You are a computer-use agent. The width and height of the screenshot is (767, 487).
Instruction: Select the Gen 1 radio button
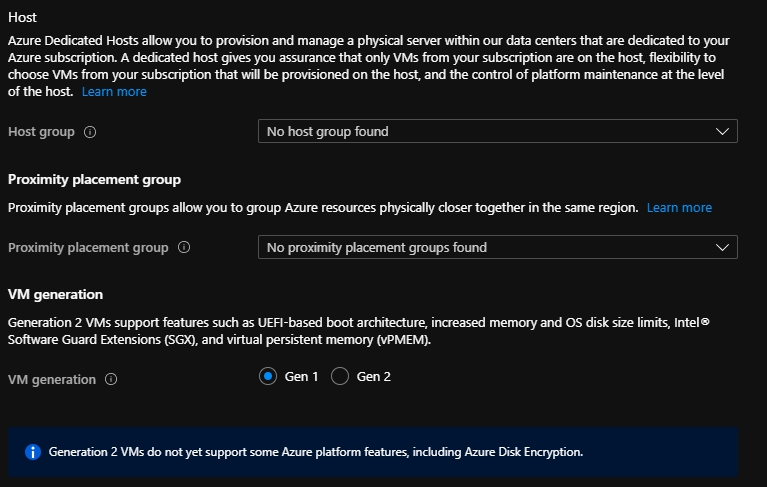(x=267, y=377)
